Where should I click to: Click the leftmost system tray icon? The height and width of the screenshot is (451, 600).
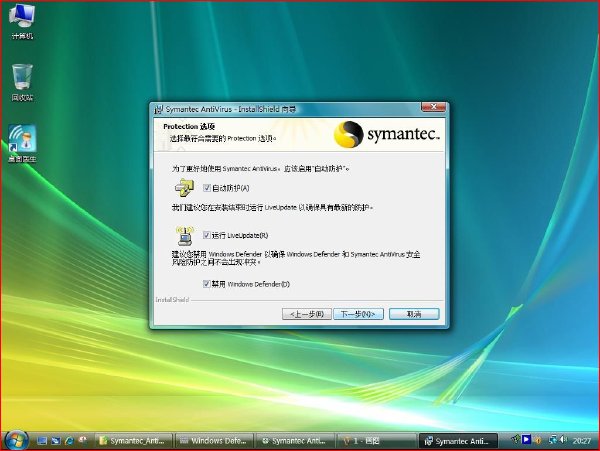coord(515,440)
